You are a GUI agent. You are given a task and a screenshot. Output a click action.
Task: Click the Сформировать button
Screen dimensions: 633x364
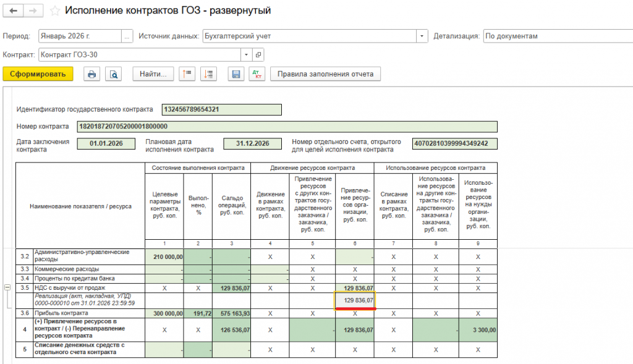pos(38,74)
